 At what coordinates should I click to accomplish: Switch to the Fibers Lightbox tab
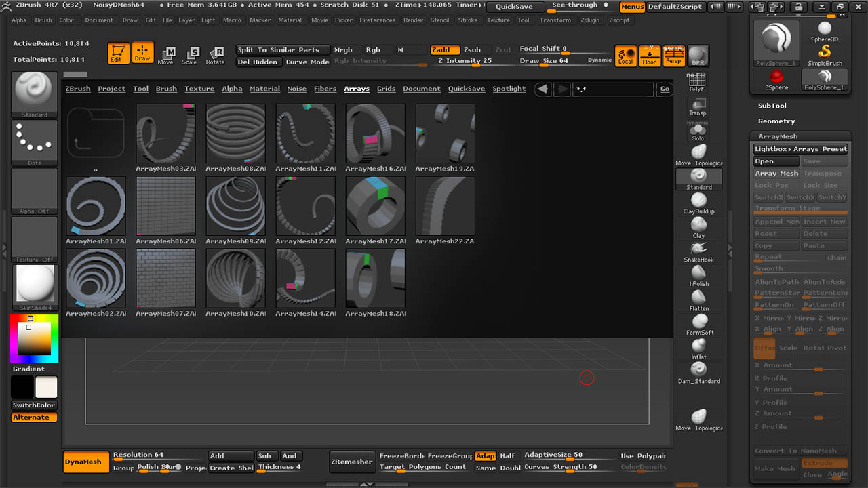(x=325, y=89)
